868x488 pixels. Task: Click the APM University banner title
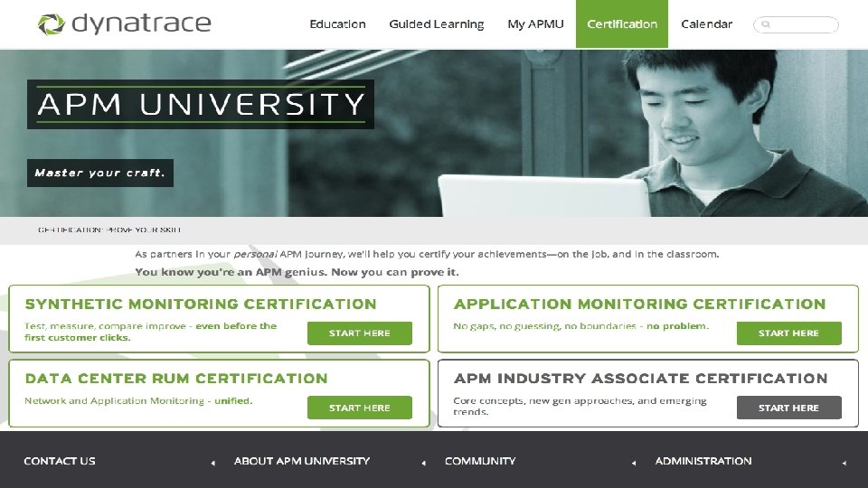coord(201,104)
